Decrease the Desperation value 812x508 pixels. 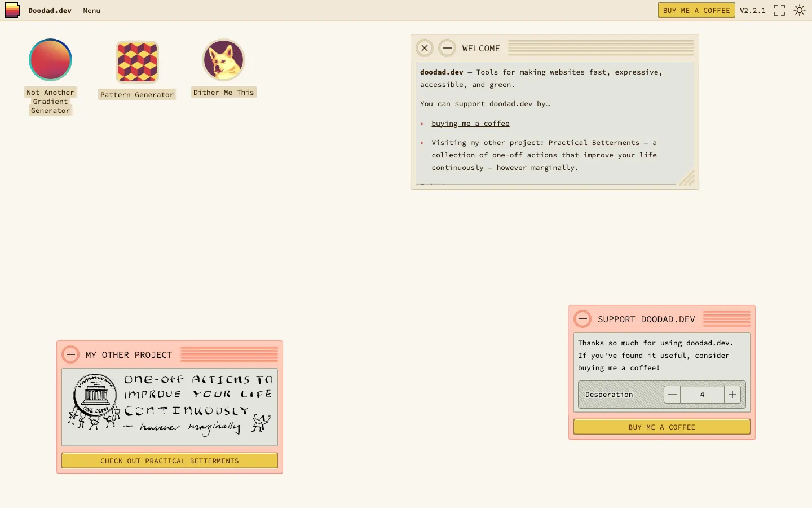tap(672, 395)
